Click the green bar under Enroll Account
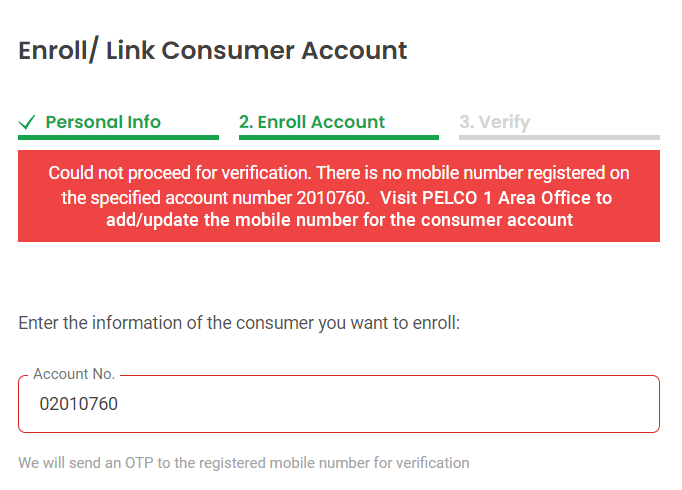This screenshot has width=682, height=490. pyautogui.click(x=338, y=137)
